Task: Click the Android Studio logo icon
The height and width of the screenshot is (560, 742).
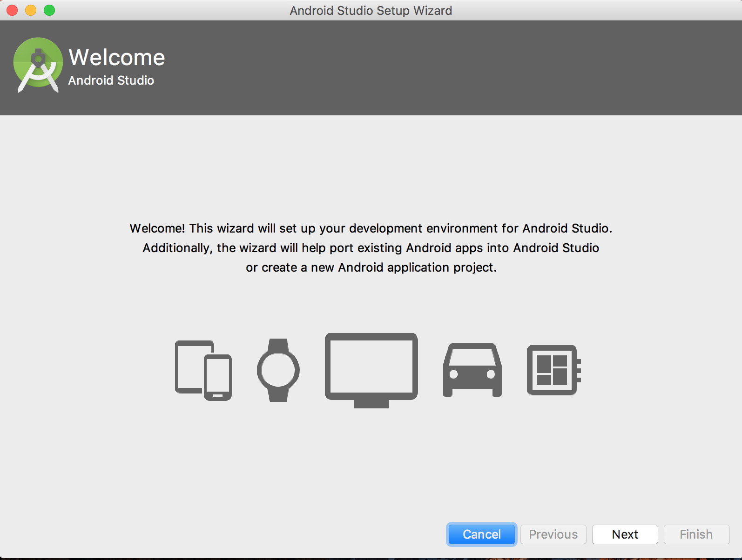Action: [x=38, y=65]
